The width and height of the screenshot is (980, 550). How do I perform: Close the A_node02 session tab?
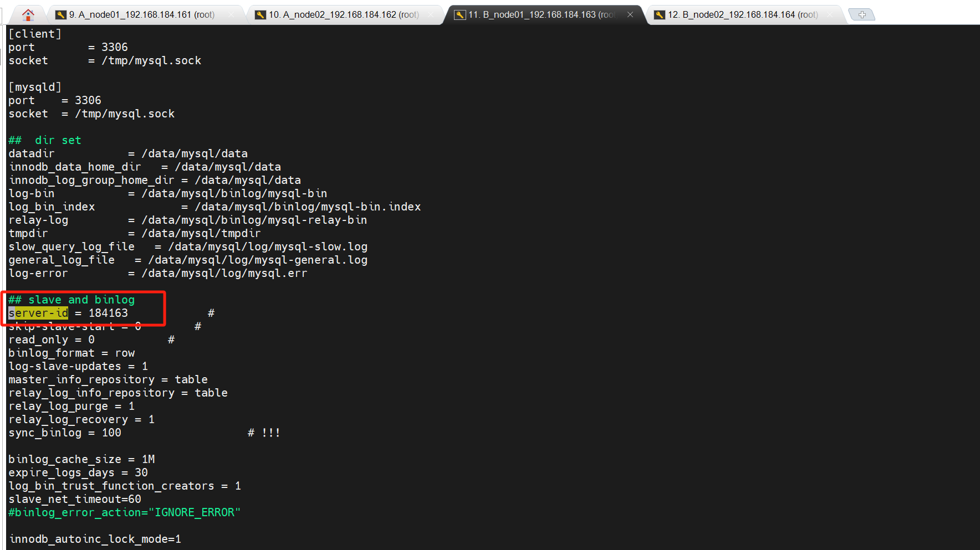point(431,15)
